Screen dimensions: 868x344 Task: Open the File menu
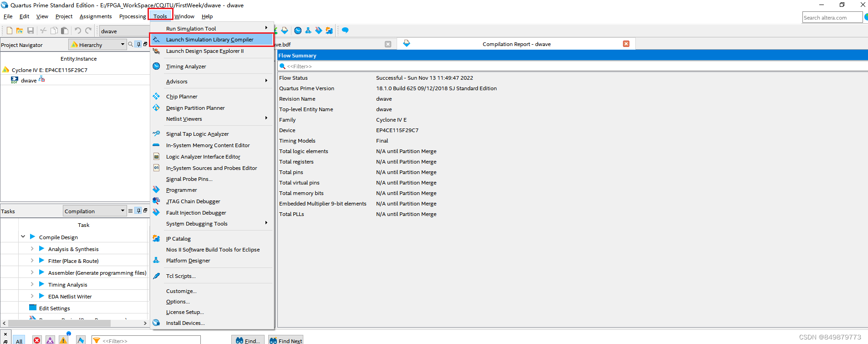(x=8, y=16)
